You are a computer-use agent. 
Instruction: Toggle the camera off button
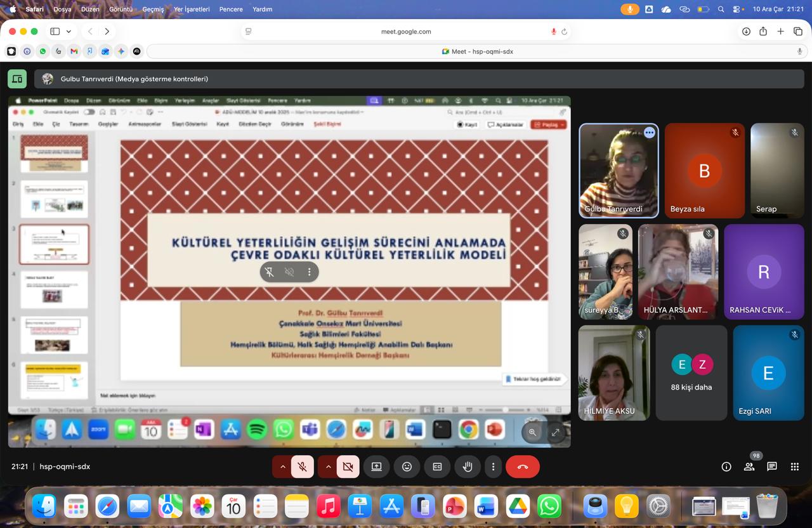(348, 466)
